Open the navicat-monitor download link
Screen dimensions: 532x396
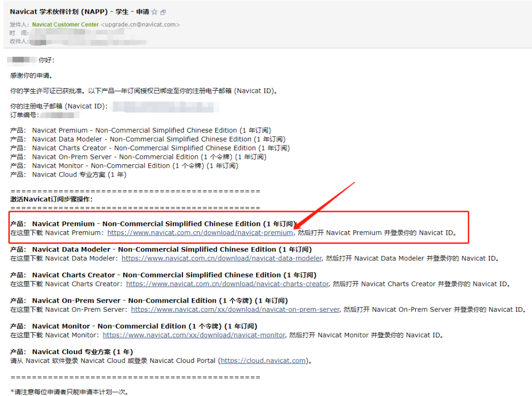tap(194, 335)
